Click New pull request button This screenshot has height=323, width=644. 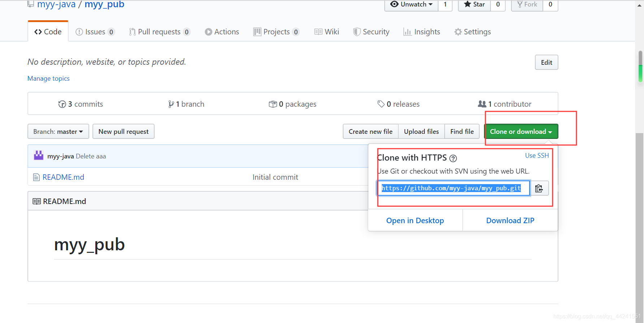click(124, 132)
